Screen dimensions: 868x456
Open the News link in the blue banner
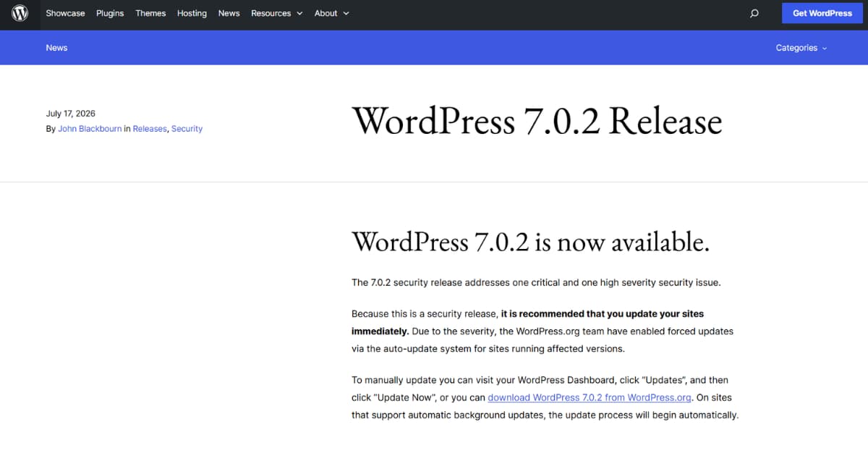pyautogui.click(x=56, y=48)
